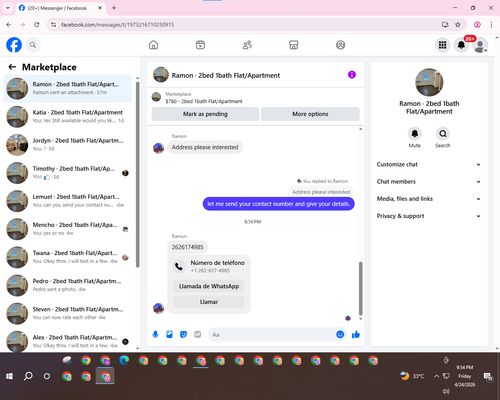Viewport: 500px width, 400px height.
Task: Open the Marketplace storefront icon
Action: point(294,45)
